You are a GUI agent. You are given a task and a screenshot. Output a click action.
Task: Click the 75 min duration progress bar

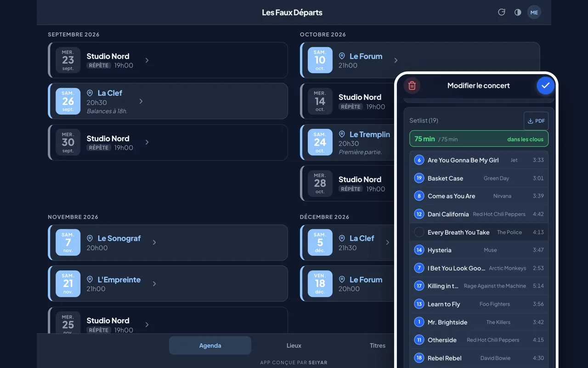click(x=479, y=139)
